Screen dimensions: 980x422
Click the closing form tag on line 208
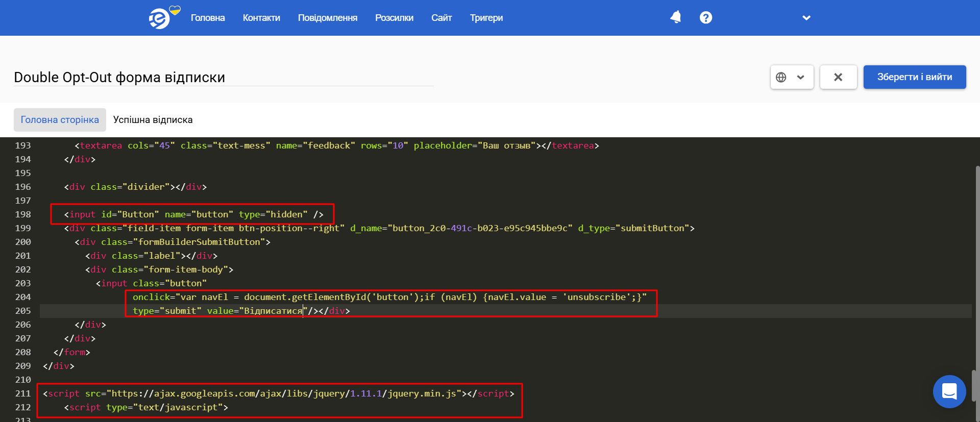(72, 352)
